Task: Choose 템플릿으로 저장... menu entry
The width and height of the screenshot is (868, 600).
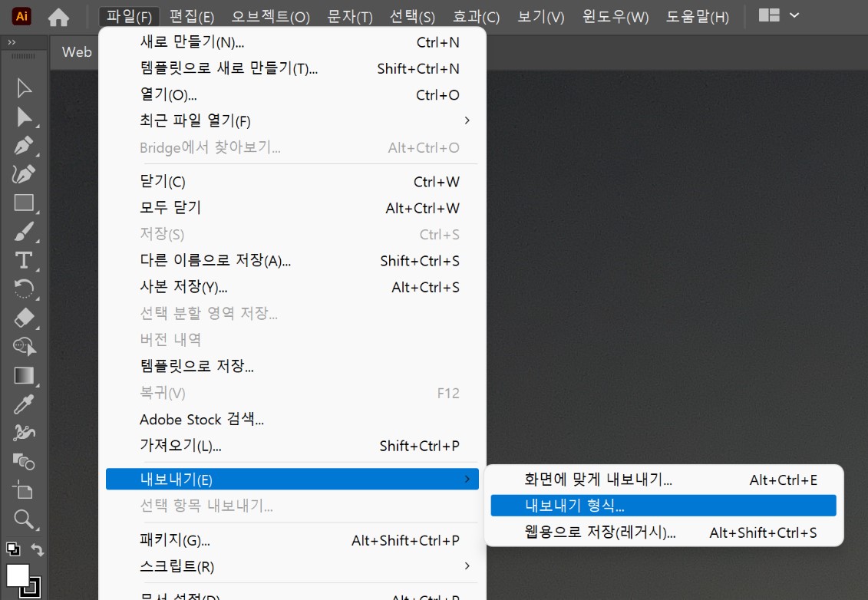Action: click(x=292, y=367)
